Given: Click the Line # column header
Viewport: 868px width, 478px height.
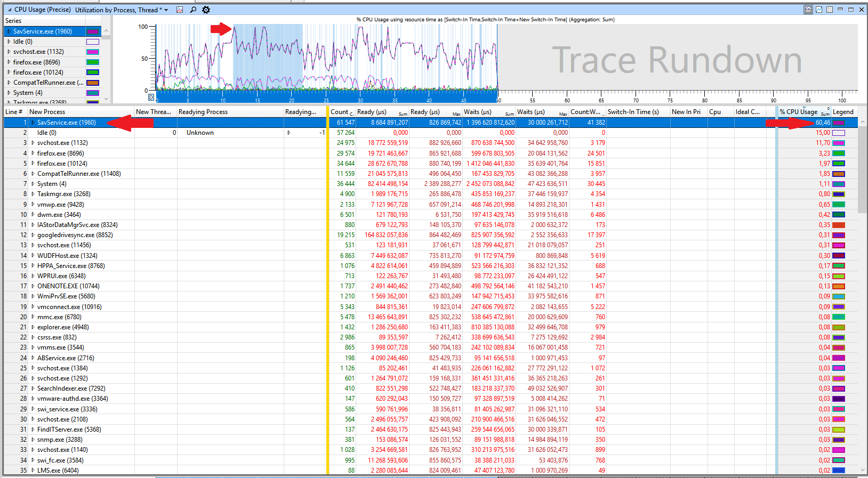Looking at the screenshot, I should point(15,112).
